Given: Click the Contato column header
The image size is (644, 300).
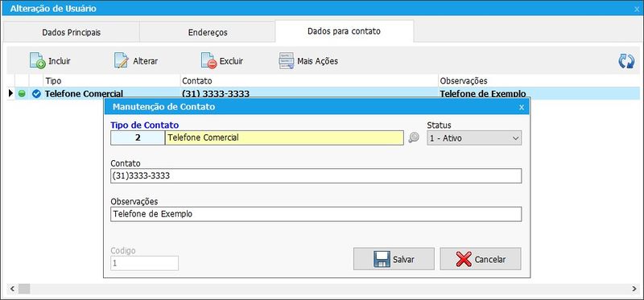Looking at the screenshot, I should coord(309,81).
